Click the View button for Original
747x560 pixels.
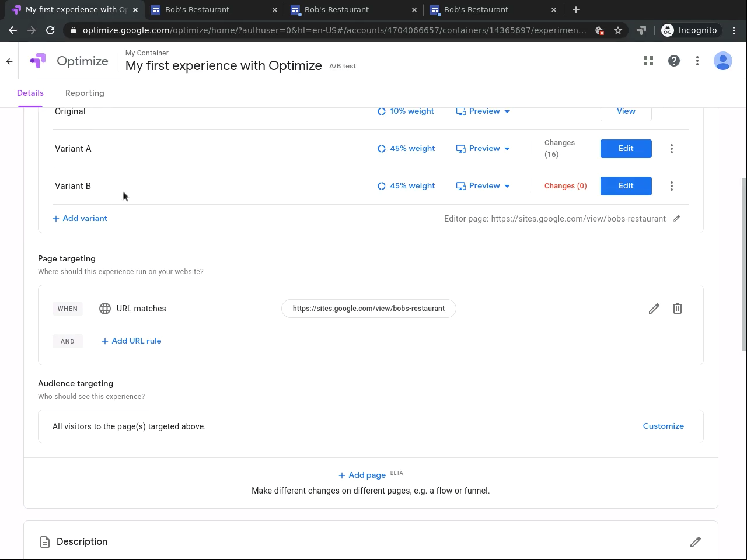coord(626,111)
